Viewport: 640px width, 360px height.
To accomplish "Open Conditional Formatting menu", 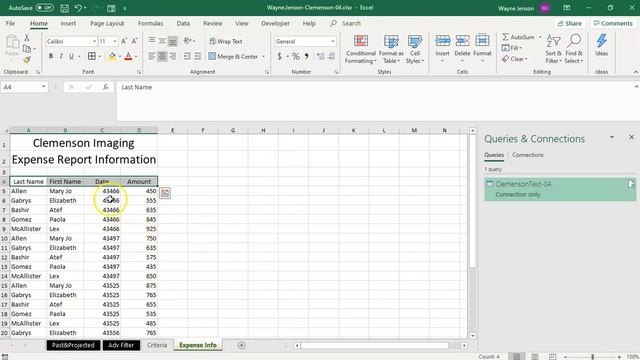I will [360, 49].
